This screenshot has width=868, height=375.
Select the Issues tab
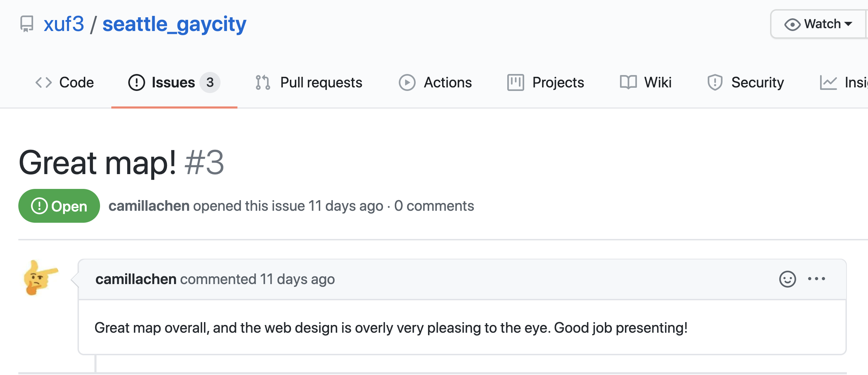174,82
